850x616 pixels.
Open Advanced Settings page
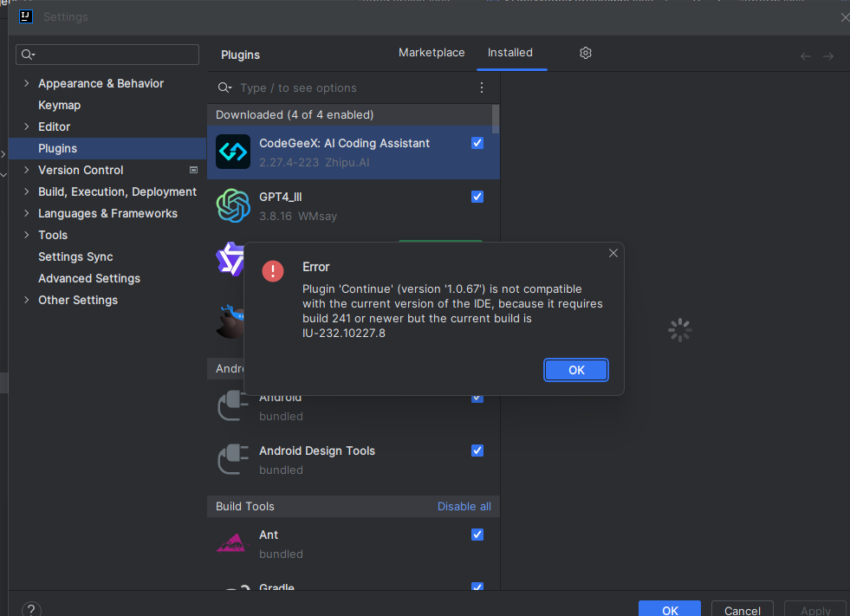click(x=89, y=279)
